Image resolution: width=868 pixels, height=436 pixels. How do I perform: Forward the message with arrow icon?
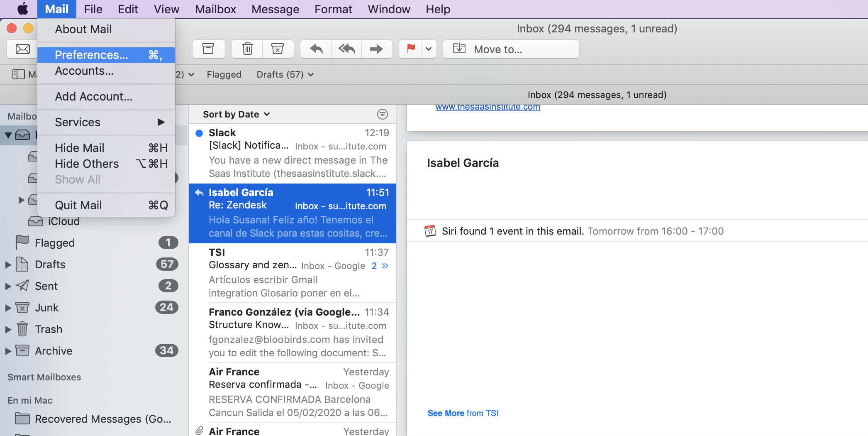pos(376,49)
